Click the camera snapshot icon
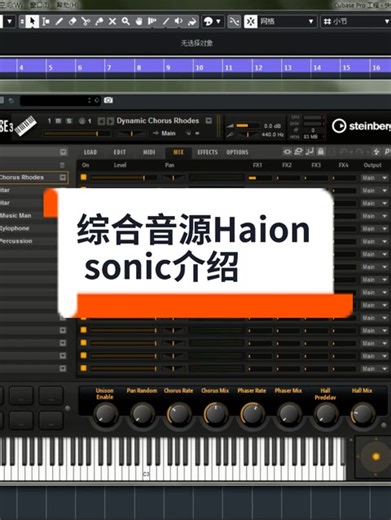This screenshot has height=520, width=391. tap(108, 100)
